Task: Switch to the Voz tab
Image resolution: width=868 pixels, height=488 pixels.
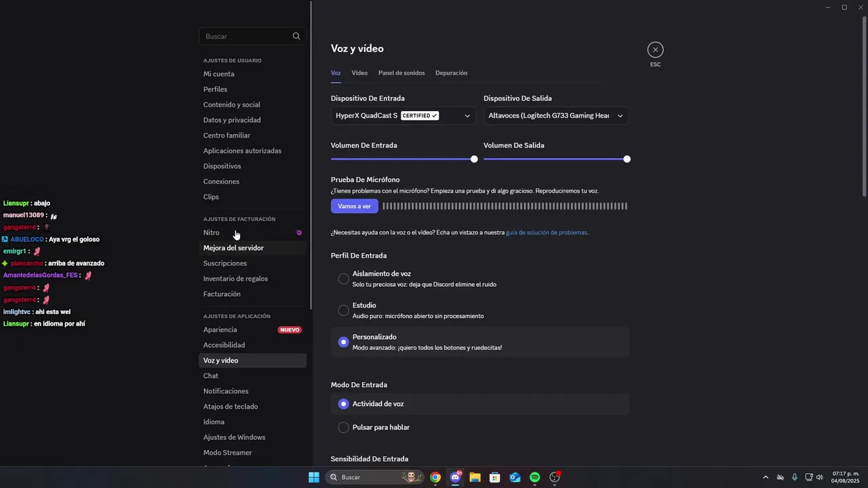Action: tap(336, 73)
